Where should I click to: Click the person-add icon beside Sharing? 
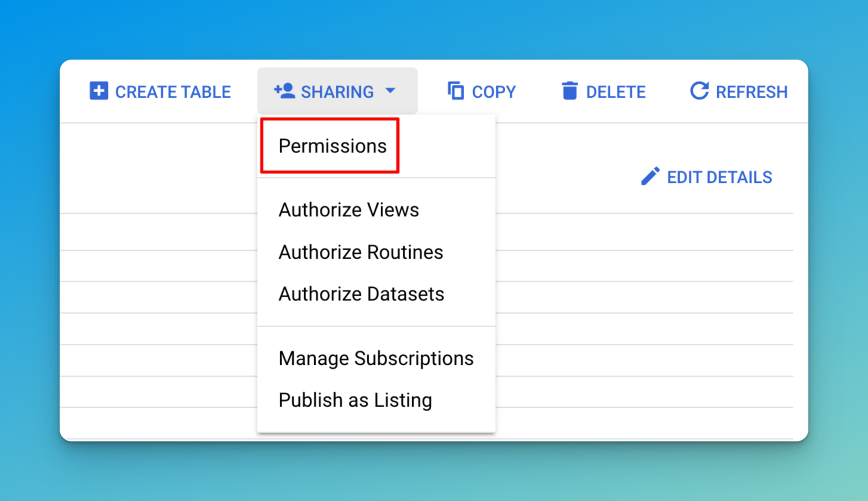coord(285,89)
